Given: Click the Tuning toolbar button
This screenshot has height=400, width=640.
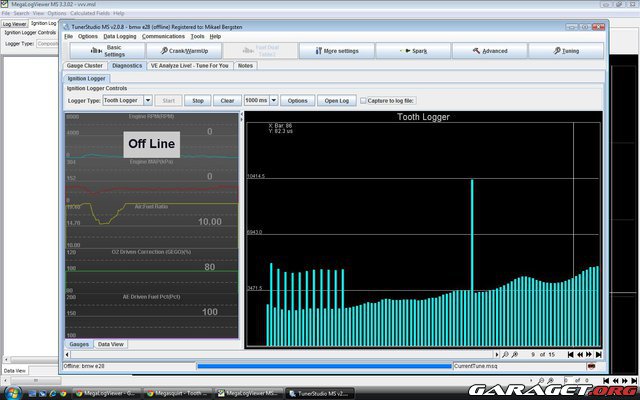Looking at the screenshot, I should (x=565, y=51).
